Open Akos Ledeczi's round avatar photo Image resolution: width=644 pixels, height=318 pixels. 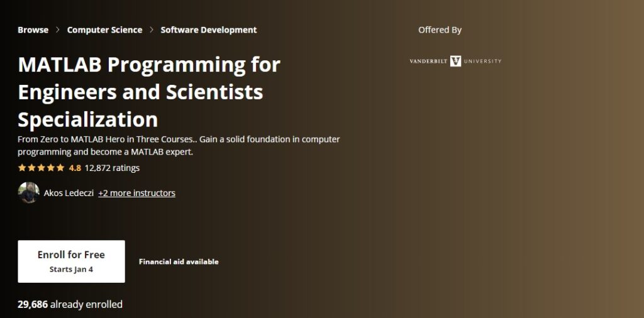29,193
